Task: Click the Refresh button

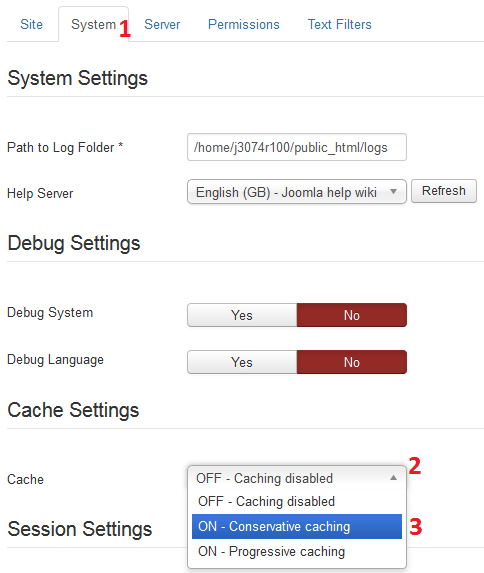Action: click(x=444, y=191)
